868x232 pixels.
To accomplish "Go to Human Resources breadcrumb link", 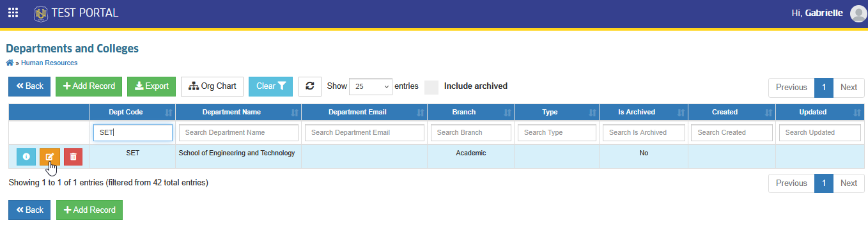I will pos(49,63).
